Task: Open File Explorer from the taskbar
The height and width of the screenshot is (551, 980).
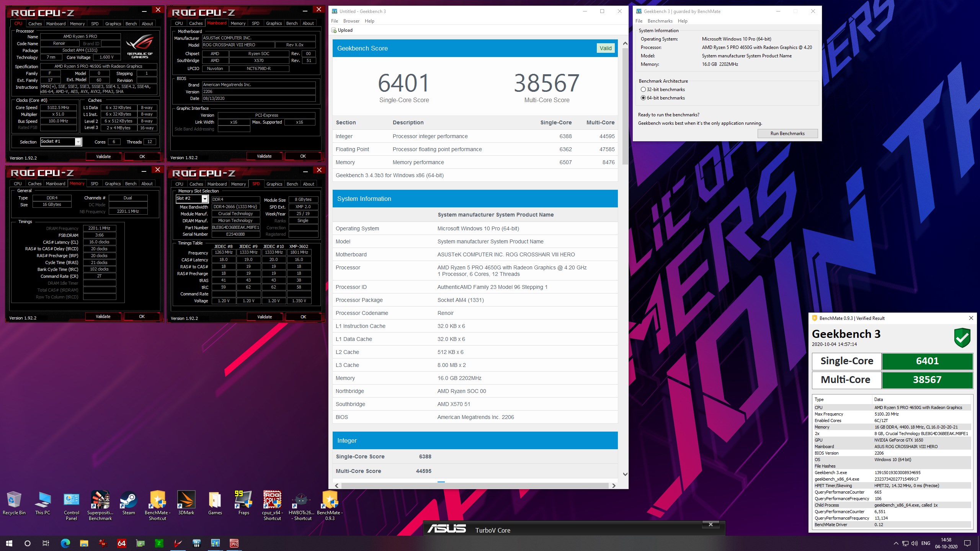Action: coord(84,543)
